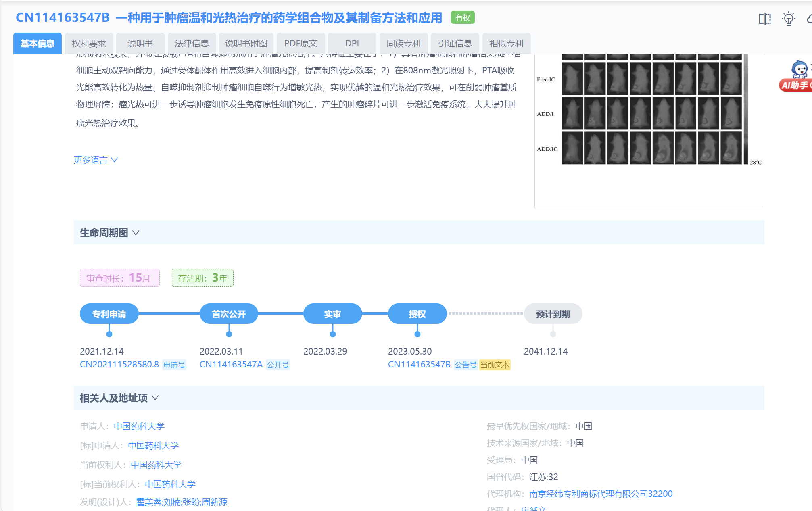The image size is (812, 511).
Task: Open the 相似专利 tab
Action: pyautogui.click(x=506, y=43)
